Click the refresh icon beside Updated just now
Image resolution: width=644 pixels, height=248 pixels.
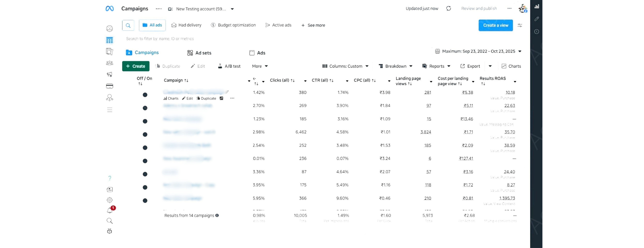click(x=449, y=9)
